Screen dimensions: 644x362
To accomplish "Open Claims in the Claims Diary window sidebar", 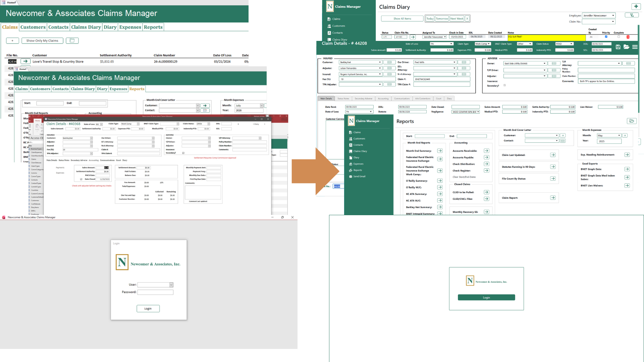I will click(x=336, y=19).
